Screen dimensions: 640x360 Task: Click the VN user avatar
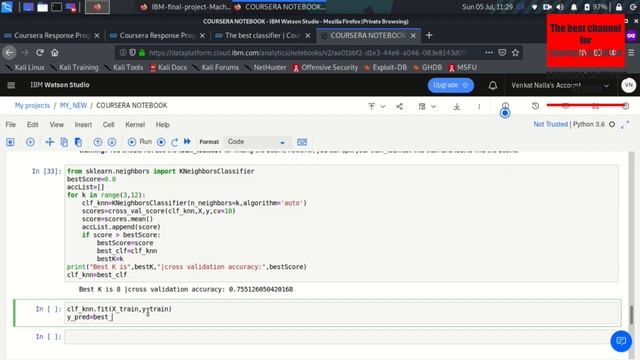[x=629, y=85]
